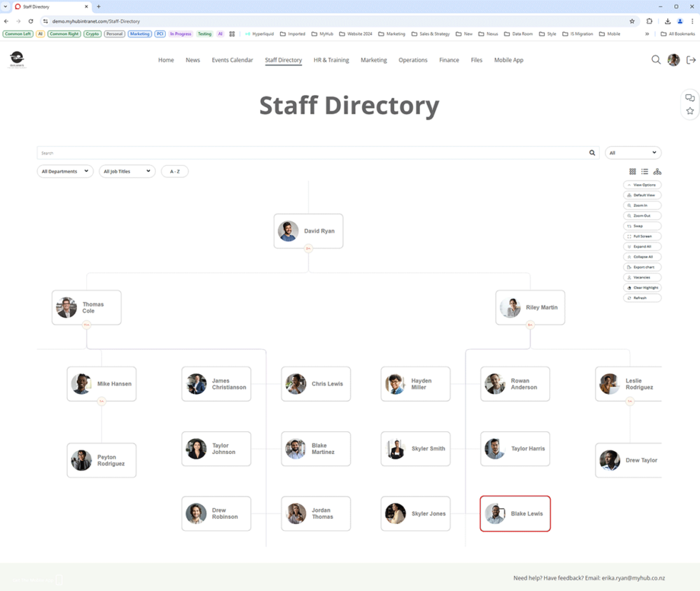
Task: Open the Events Calendar menu item
Action: [x=232, y=60]
